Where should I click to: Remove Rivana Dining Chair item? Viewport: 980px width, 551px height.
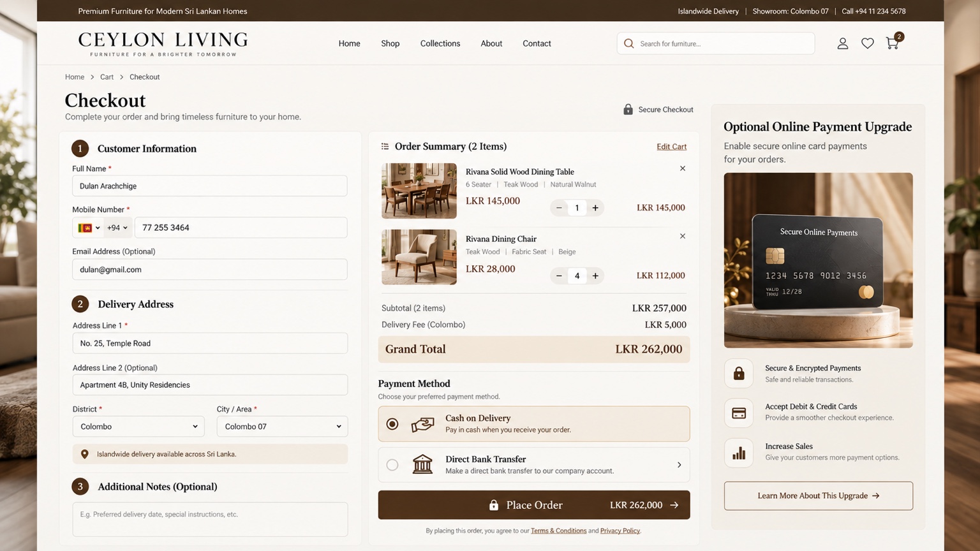(682, 236)
